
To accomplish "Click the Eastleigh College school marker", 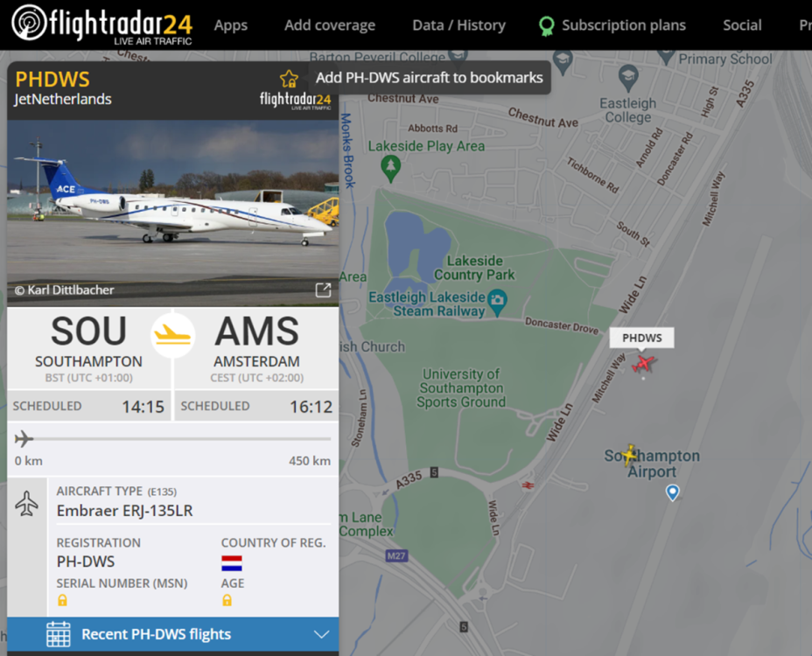I will point(628,79).
